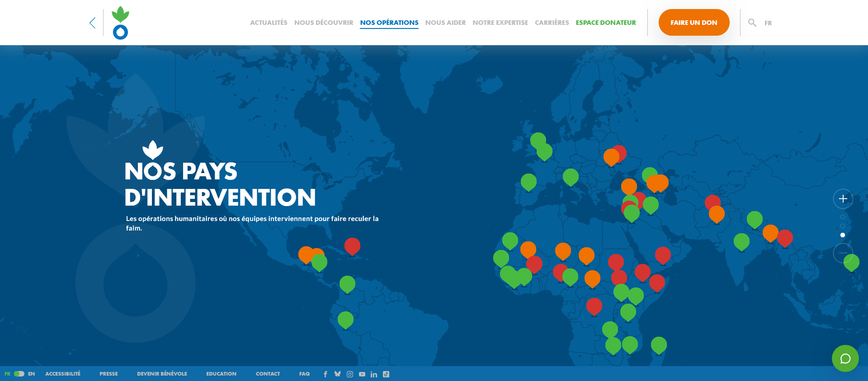Open the Presse footer link
This screenshot has width=868, height=381.
[108, 374]
